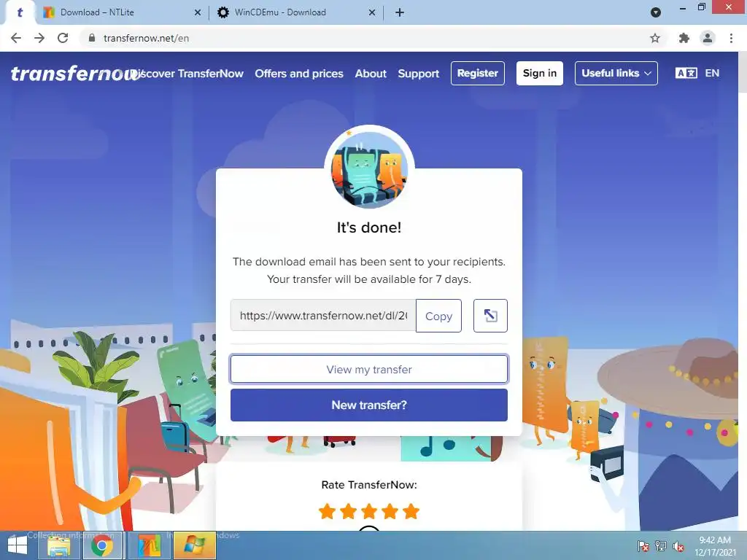Open the Chrome three-dot menu
This screenshot has height=560, width=747.
click(731, 38)
